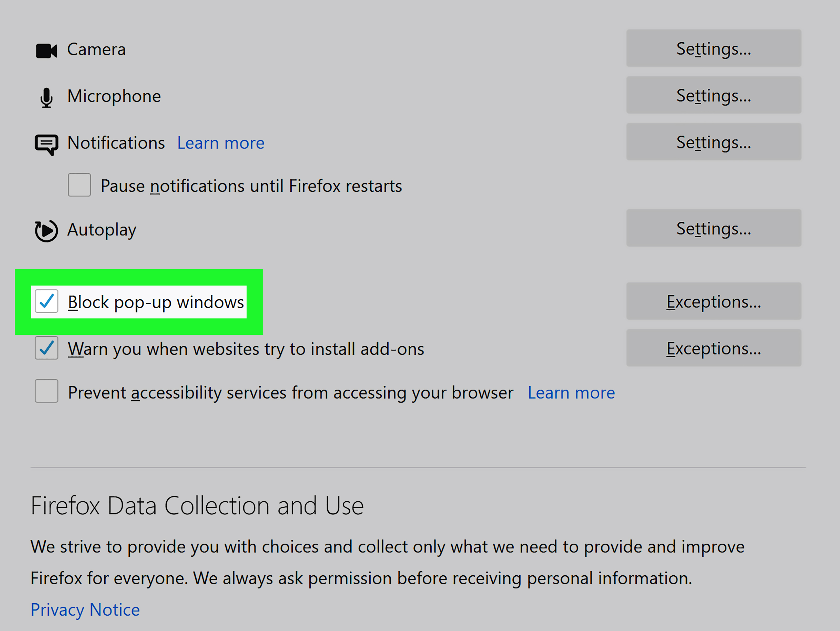
Task: Click Firefox Data Collection and Use heading
Action: point(197,506)
